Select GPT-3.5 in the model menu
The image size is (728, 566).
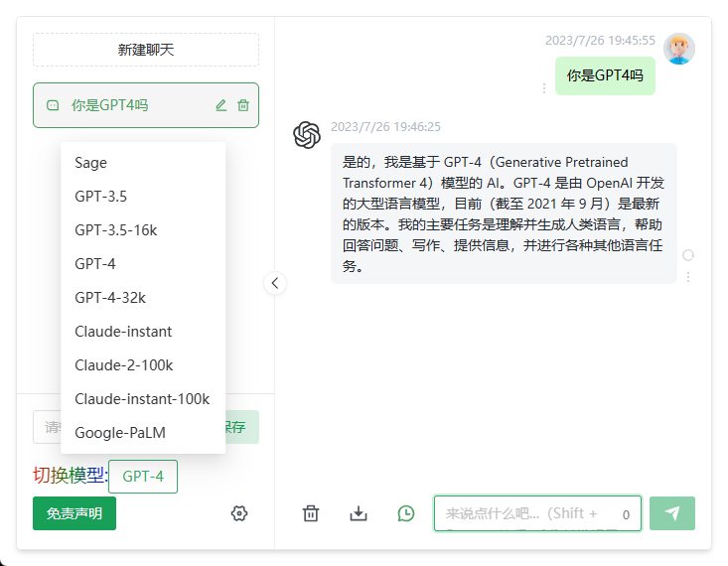tap(143, 197)
